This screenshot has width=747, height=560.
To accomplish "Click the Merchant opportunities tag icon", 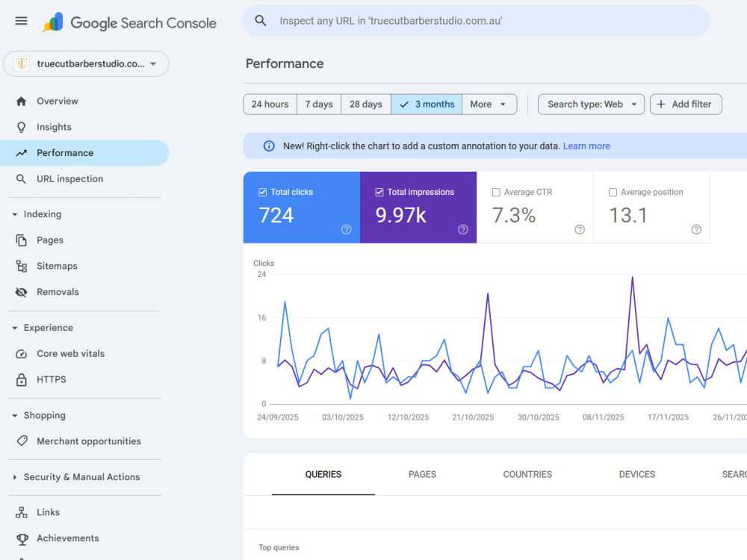I will pos(22,441).
